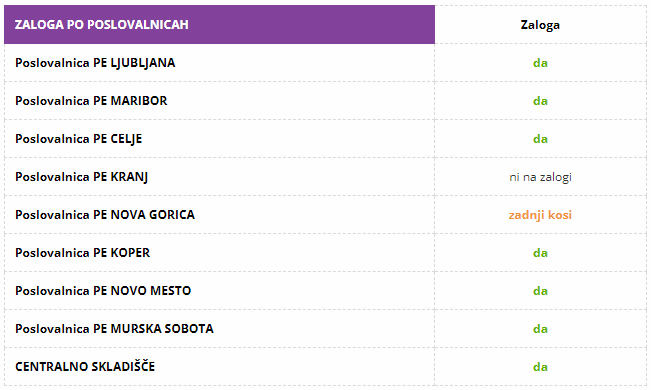Select Poslovalnica PE NOVO MESTO label
This screenshot has height=390, width=651.
pos(103,291)
